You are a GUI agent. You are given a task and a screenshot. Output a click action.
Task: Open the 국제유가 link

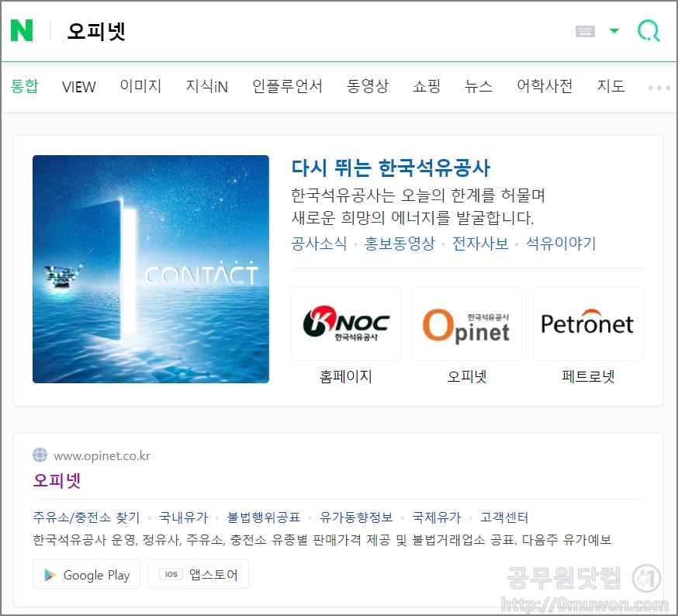click(x=436, y=517)
